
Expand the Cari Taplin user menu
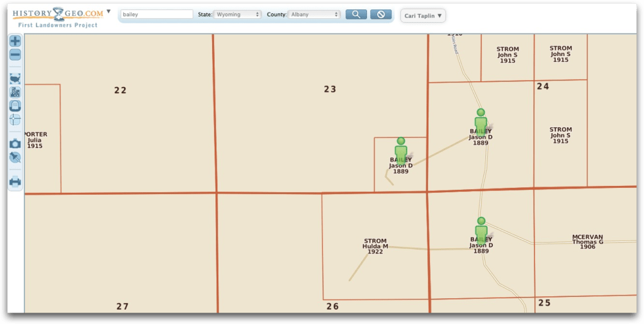[x=422, y=15]
